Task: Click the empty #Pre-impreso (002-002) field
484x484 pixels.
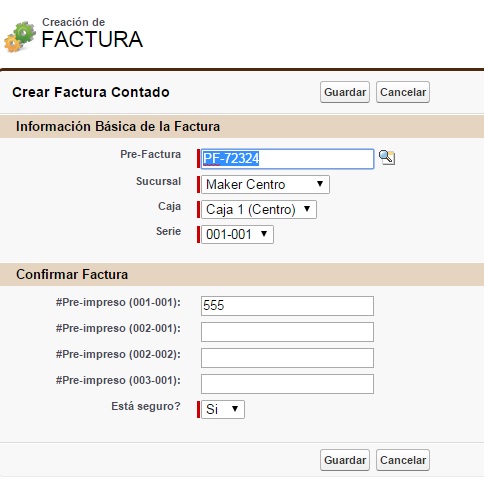Action: tap(287, 358)
